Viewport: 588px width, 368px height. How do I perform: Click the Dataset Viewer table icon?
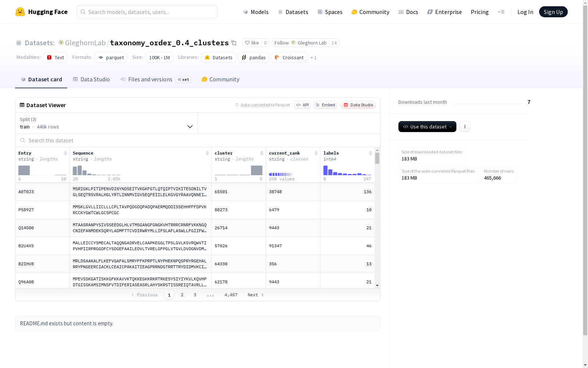(x=22, y=105)
